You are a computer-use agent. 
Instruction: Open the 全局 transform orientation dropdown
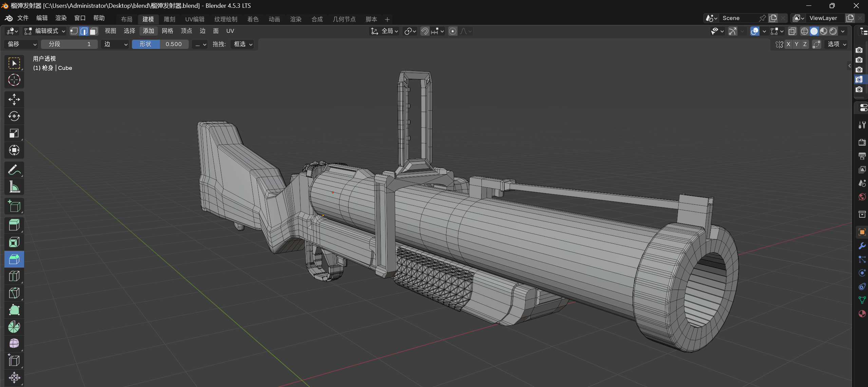click(x=384, y=31)
